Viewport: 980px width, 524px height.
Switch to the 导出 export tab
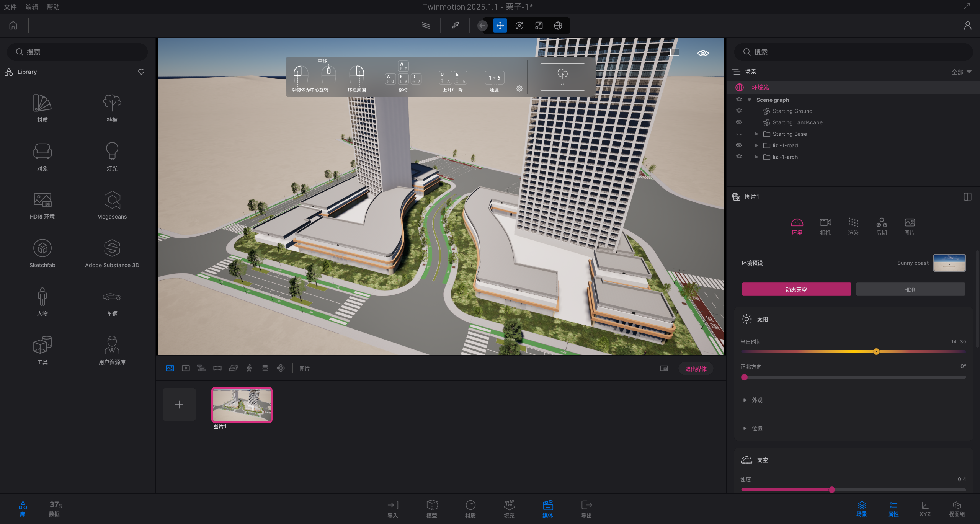pos(586,509)
